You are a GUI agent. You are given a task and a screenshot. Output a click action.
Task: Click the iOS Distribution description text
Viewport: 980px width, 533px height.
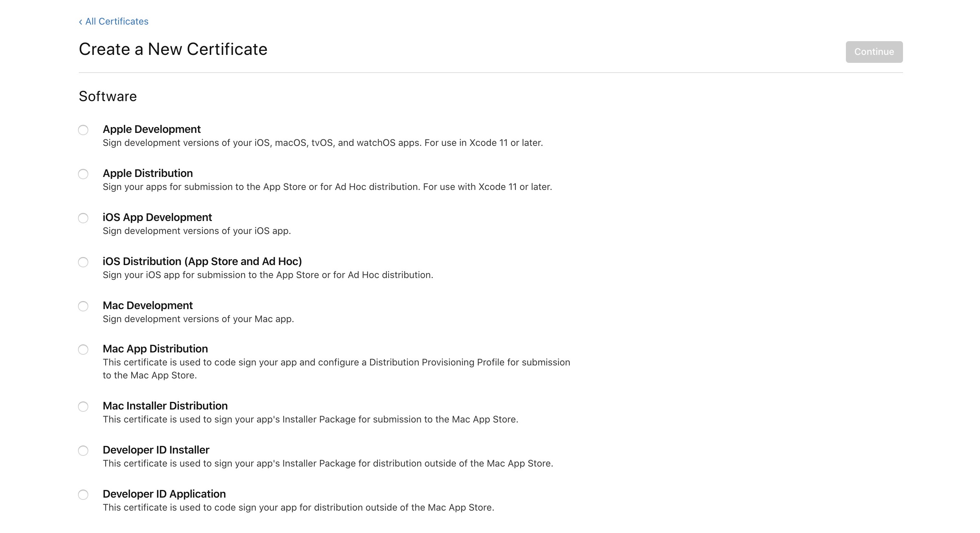(x=268, y=274)
